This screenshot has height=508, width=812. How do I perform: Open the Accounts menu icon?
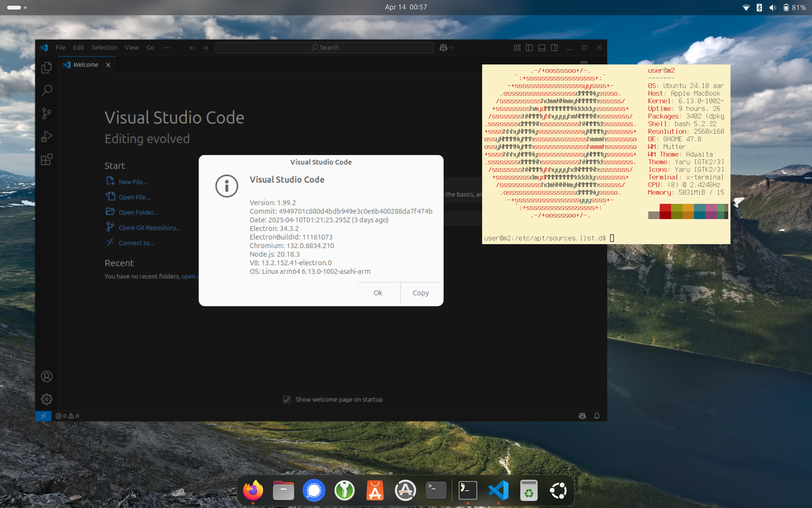point(47,376)
